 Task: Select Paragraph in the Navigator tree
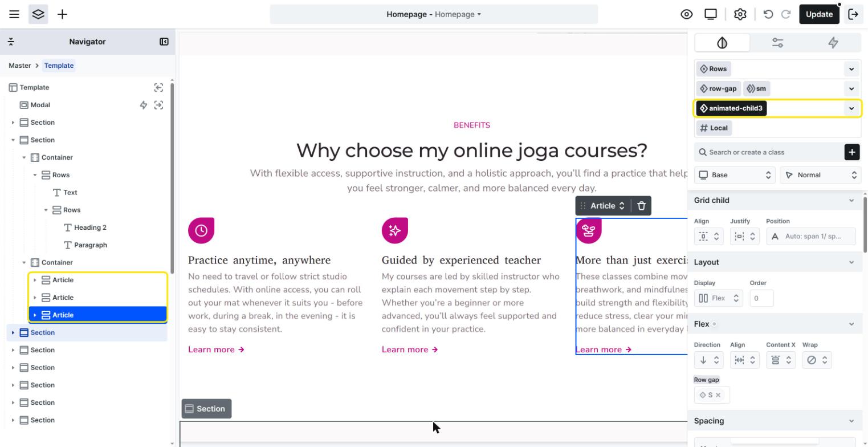click(90, 245)
